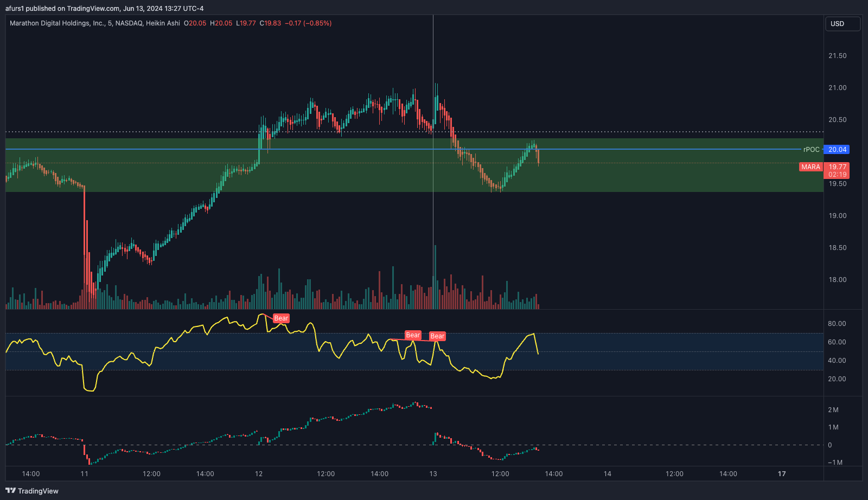868x500 pixels.
Task: Click the 19.77 last price tag
Action: [837, 167]
